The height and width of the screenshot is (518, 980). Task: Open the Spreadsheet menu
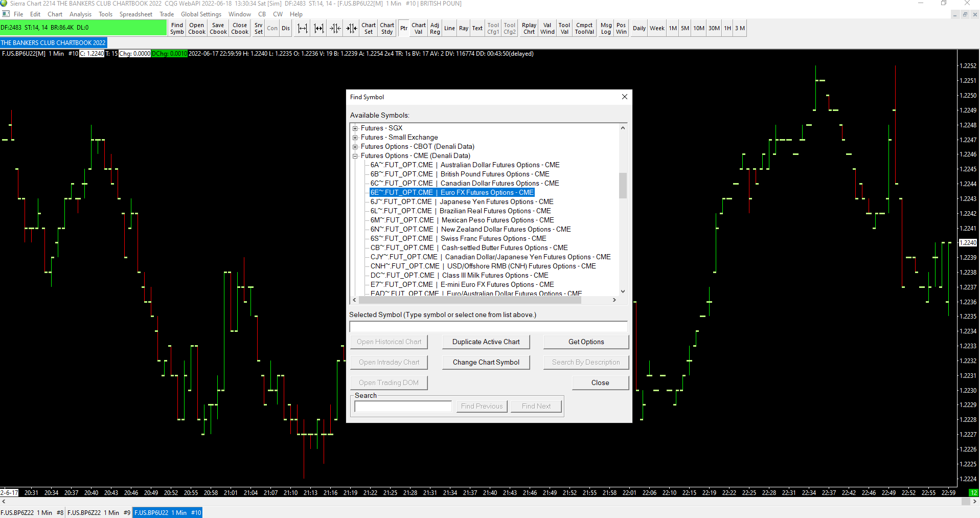[x=135, y=14]
